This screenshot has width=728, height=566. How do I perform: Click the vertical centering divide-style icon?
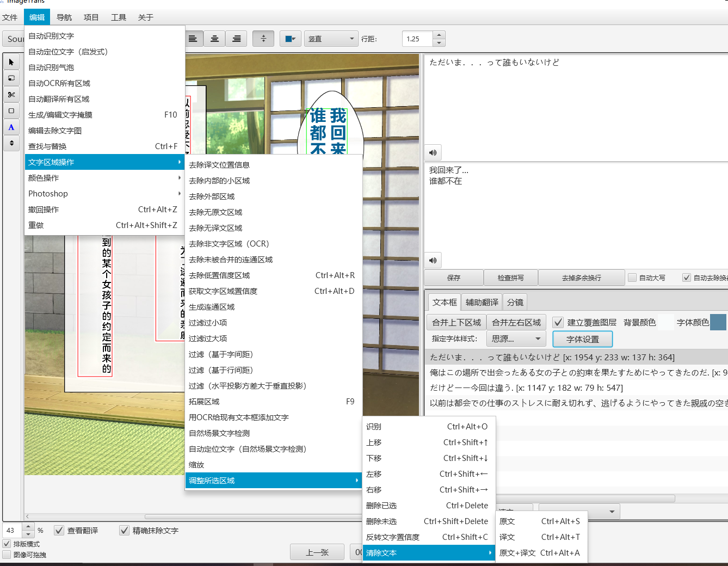tap(263, 39)
